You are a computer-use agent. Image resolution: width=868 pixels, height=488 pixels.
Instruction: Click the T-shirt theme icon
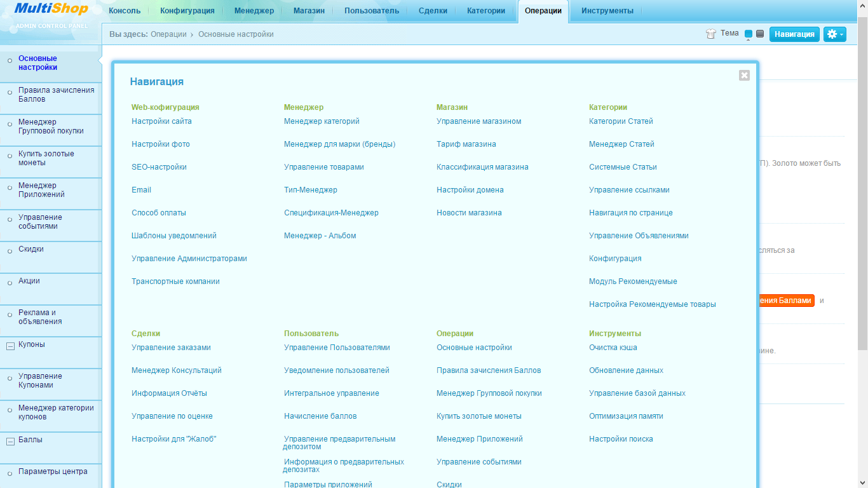click(711, 34)
